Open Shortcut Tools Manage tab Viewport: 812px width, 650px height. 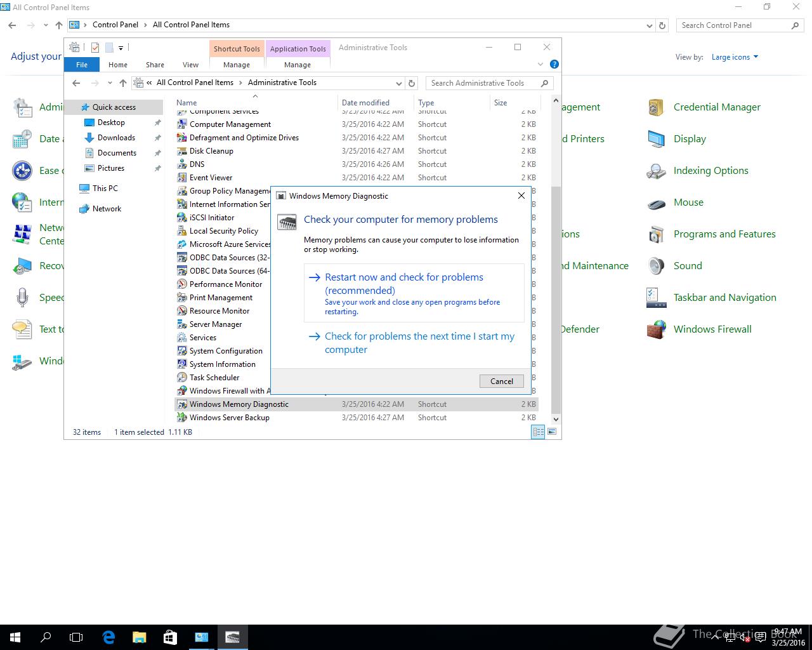[237, 65]
